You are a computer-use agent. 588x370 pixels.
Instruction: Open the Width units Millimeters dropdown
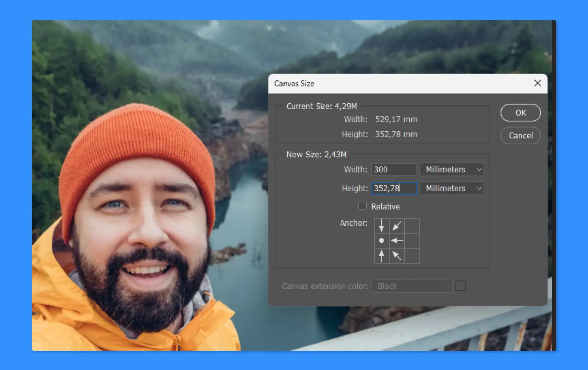point(452,169)
